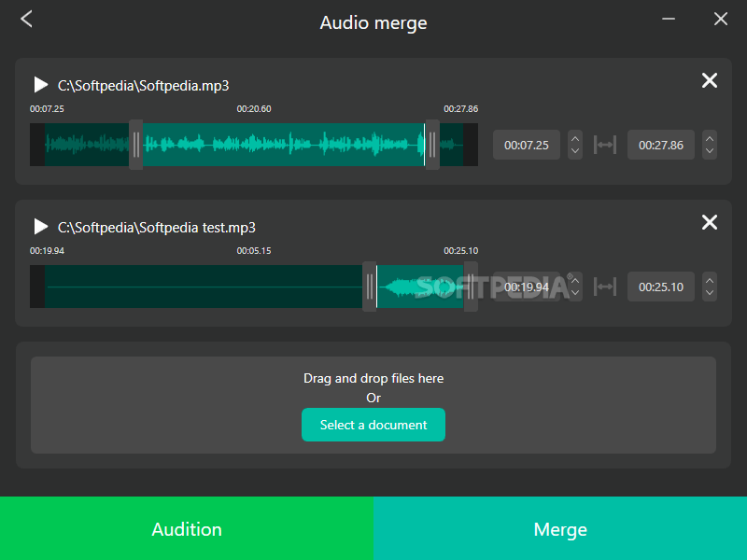
Task: Edit the 00:27.86 end time field
Action: (x=661, y=145)
